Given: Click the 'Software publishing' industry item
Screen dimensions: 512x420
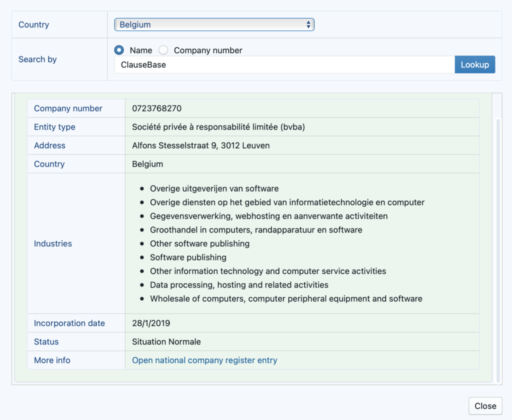Looking at the screenshot, I should (188, 257).
